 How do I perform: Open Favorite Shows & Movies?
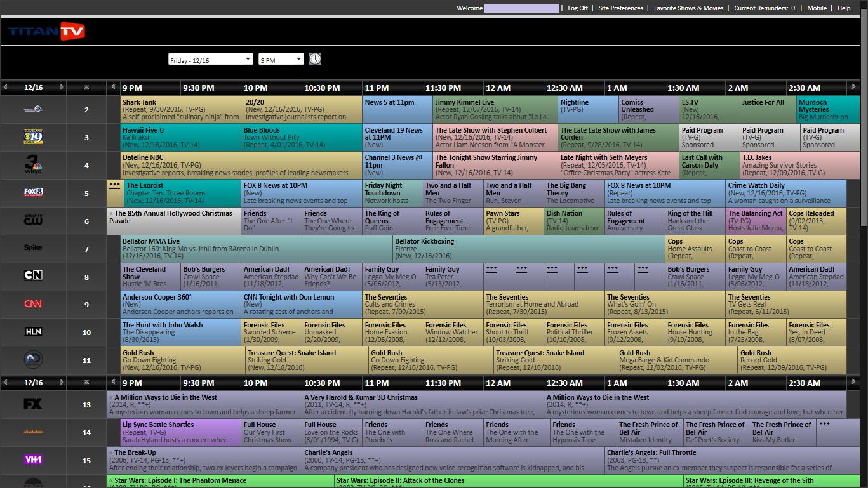689,8
